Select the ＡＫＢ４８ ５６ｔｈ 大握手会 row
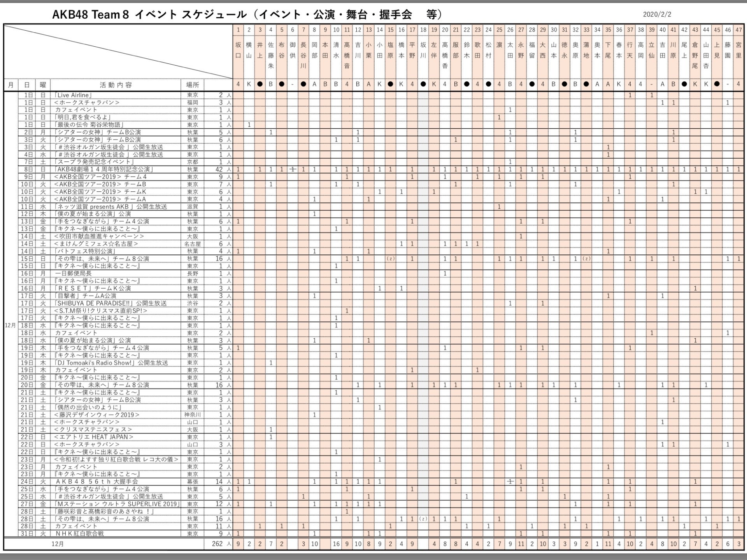This screenshot has width=747, height=560. pos(96,481)
